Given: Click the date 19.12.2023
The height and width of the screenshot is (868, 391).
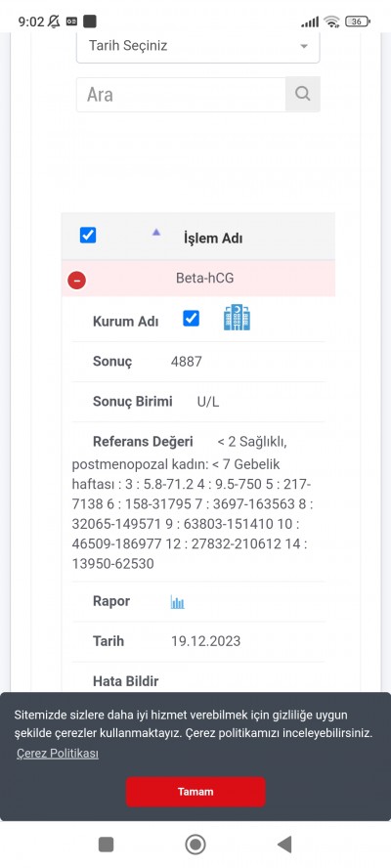Looking at the screenshot, I should click(205, 641).
